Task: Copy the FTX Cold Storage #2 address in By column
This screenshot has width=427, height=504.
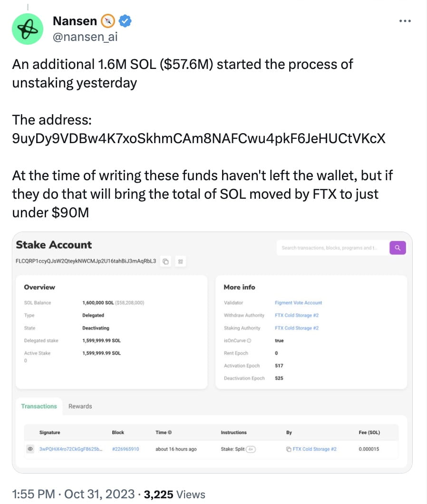Action: coord(289,449)
